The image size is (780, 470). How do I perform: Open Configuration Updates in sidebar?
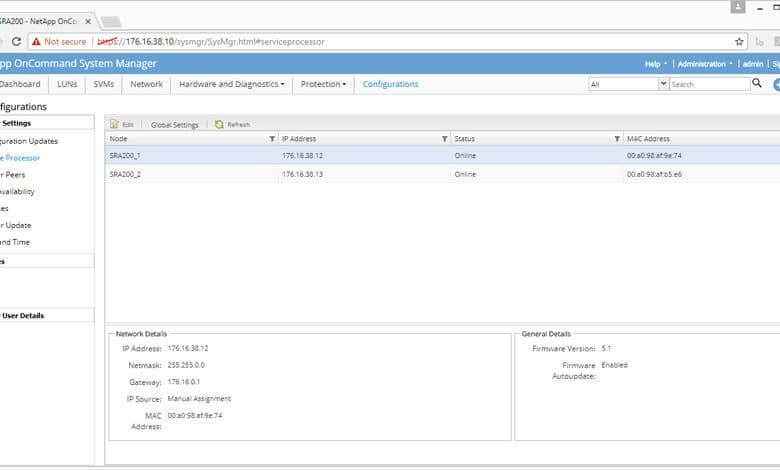pos(28,141)
